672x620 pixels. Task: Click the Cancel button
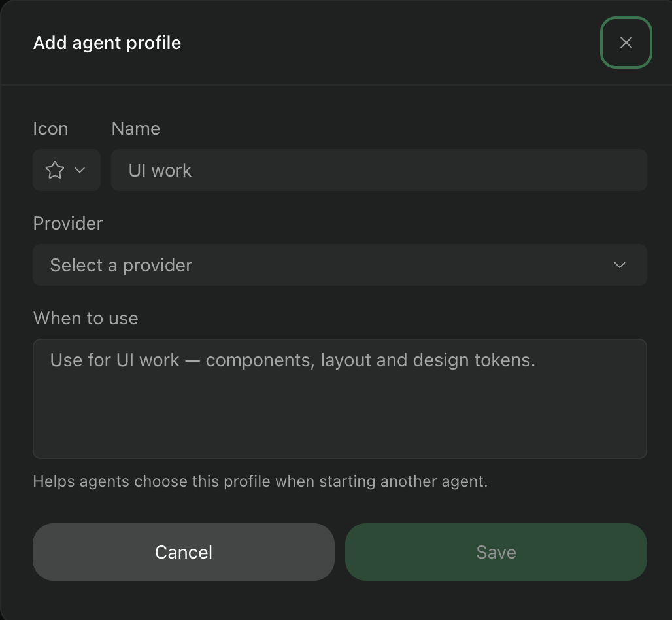click(x=184, y=552)
